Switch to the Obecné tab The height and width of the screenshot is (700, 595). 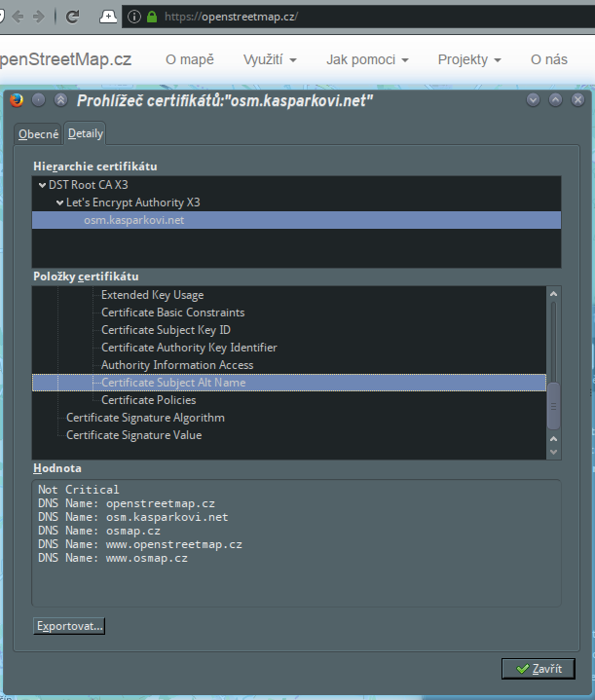[38, 134]
